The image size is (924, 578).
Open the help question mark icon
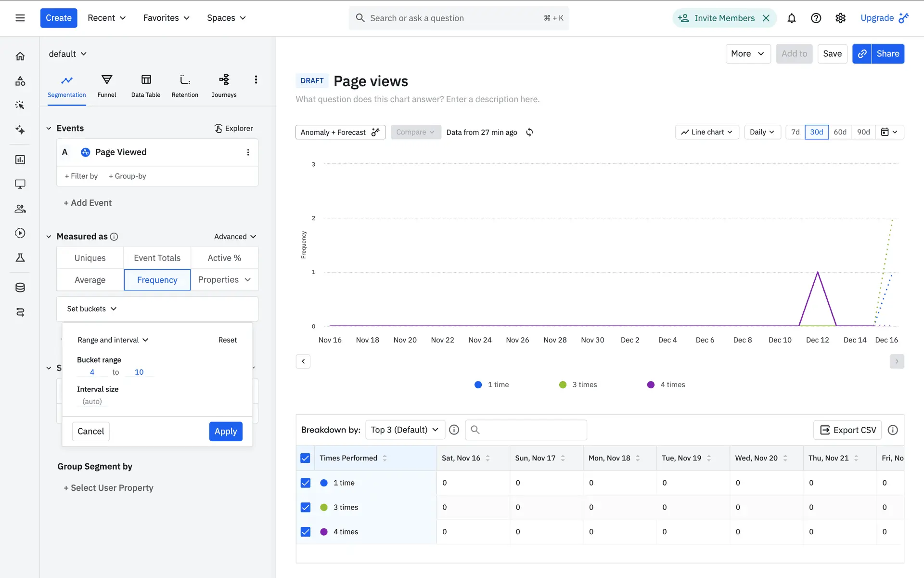(x=816, y=18)
